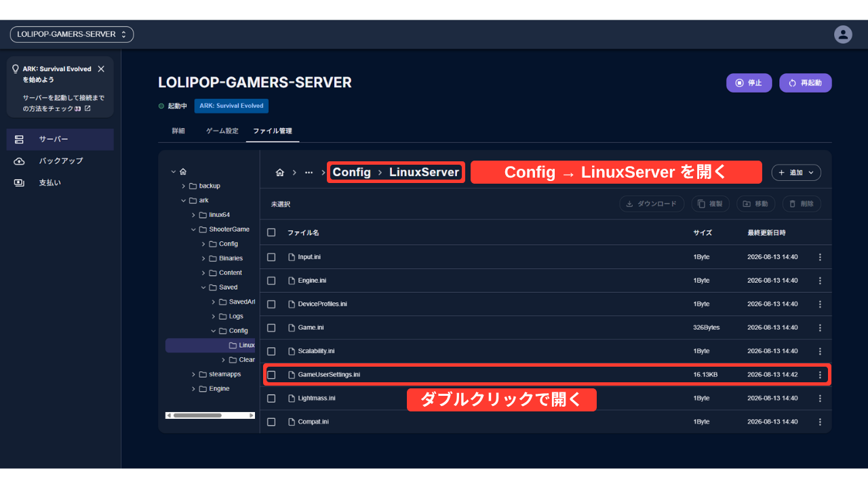The width and height of the screenshot is (868, 488).
Task: Toggle the select-all files checkbox
Action: coord(271,232)
